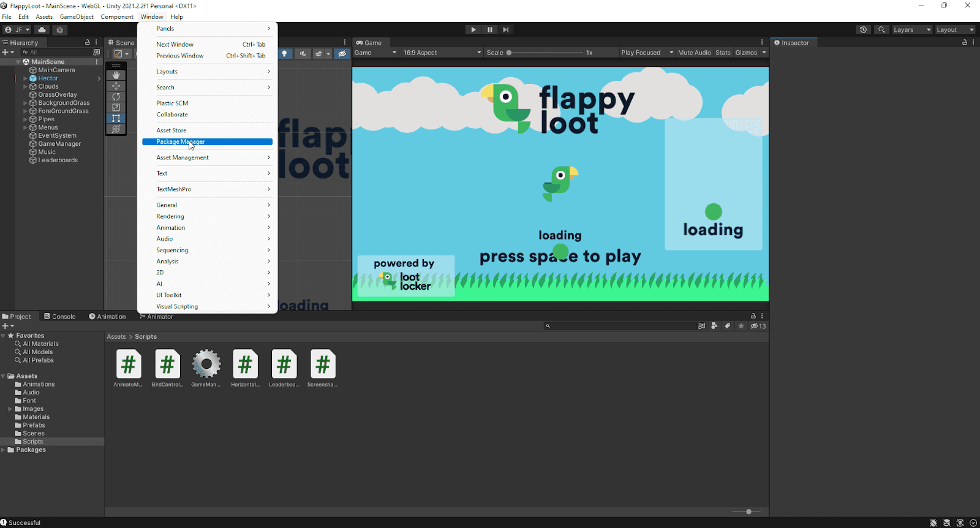Select the Scale tool

[116, 108]
